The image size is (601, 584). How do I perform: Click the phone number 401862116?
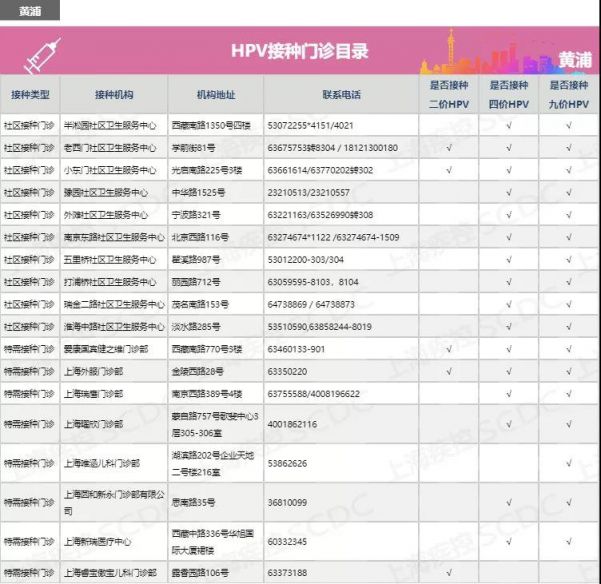(292, 424)
